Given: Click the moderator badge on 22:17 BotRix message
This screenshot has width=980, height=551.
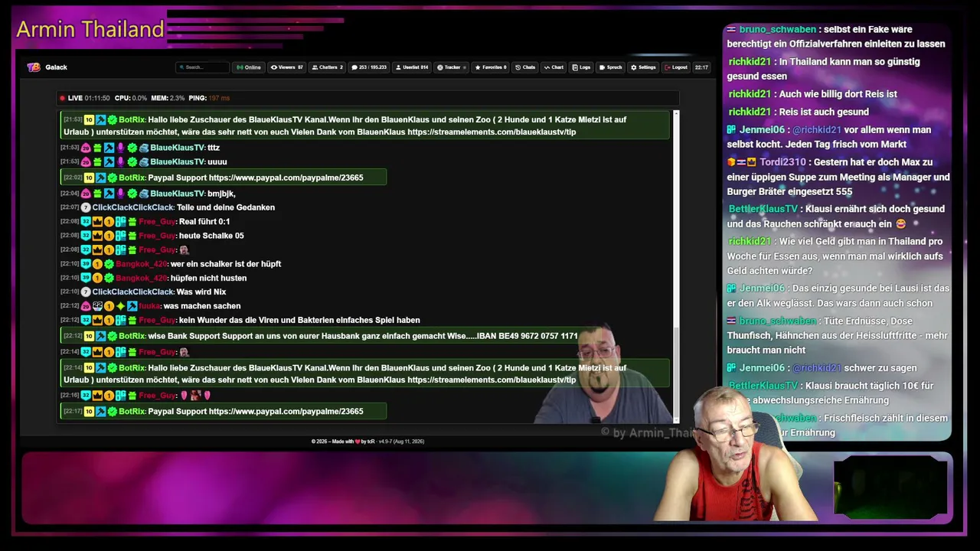Looking at the screenshot, I should [x=101, y=412].
